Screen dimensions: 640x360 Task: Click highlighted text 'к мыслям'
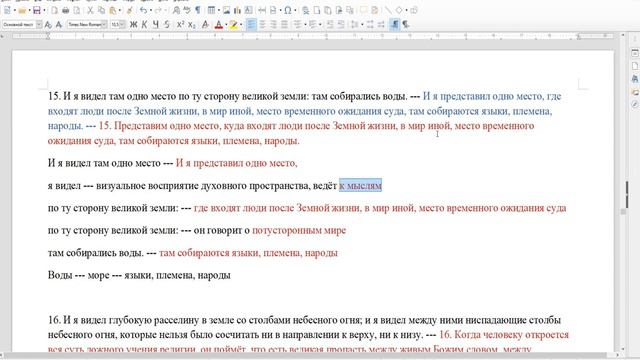(360, 186)
